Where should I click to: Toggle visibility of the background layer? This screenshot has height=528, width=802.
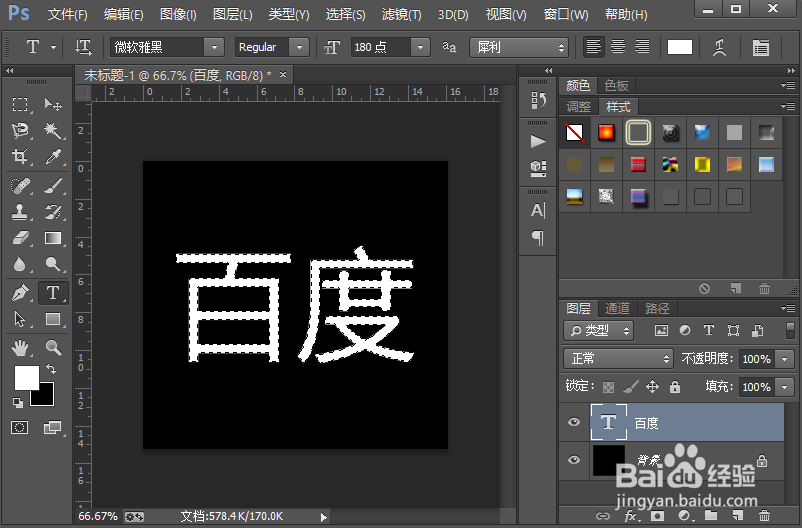point(574,459)
